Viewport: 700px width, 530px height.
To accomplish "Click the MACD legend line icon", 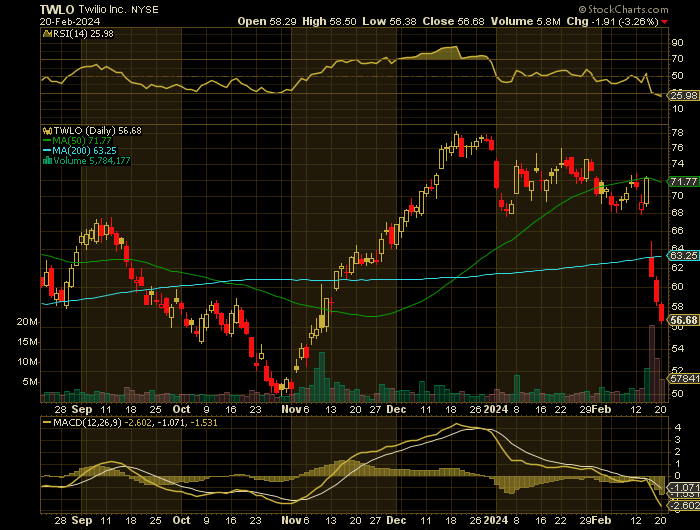I will click(x=47, y=422).
